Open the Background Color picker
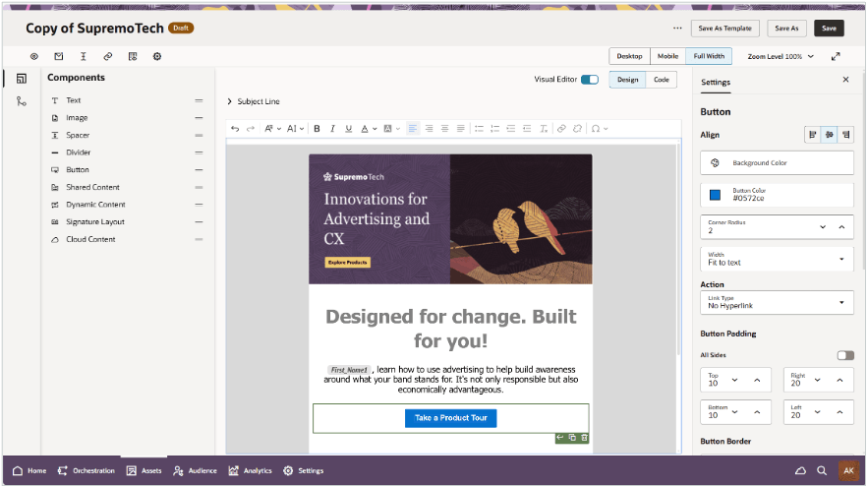Image resolution: width=868 pixels, height=487 pixels. pos(777,163)
